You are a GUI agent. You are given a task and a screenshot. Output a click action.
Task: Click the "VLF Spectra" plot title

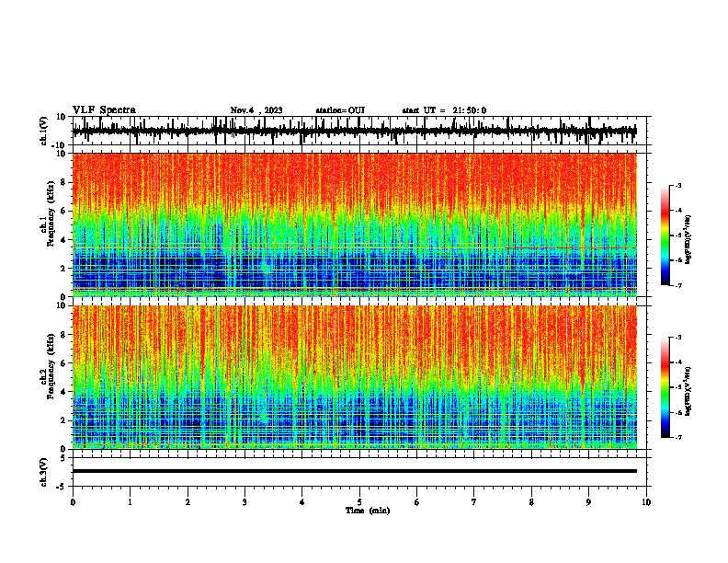click(104, 110)
